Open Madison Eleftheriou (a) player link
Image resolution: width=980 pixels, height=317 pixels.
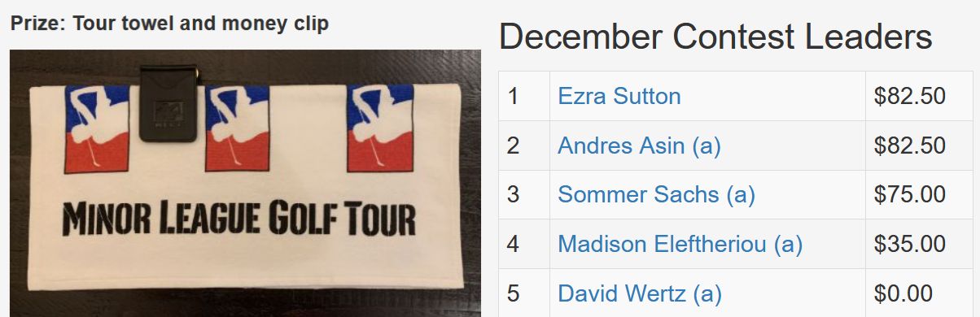680,244
